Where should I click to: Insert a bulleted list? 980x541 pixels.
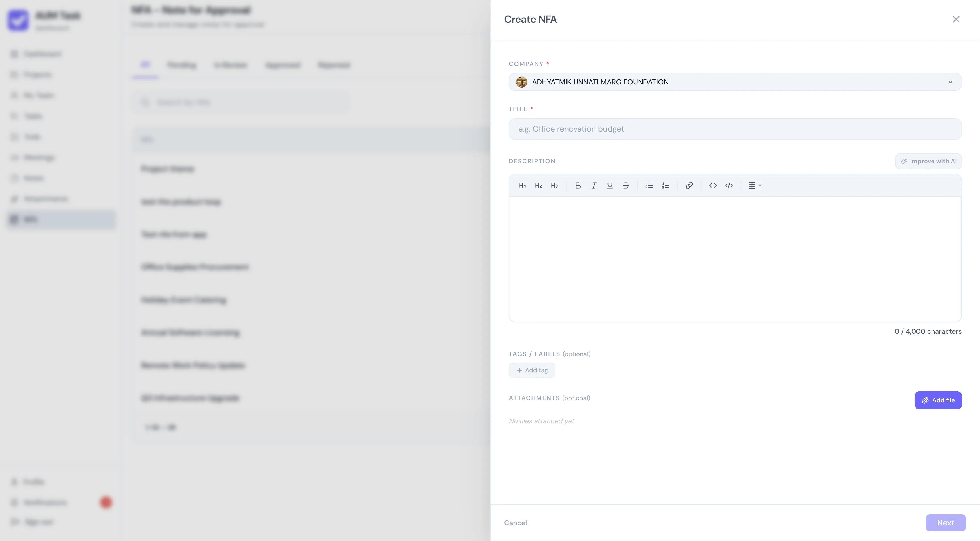(649, 186)
